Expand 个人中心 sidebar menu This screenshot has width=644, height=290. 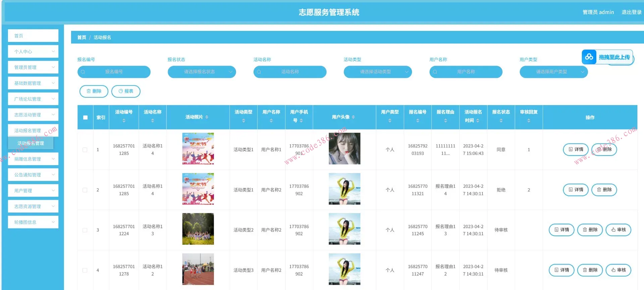coord(33,51)
